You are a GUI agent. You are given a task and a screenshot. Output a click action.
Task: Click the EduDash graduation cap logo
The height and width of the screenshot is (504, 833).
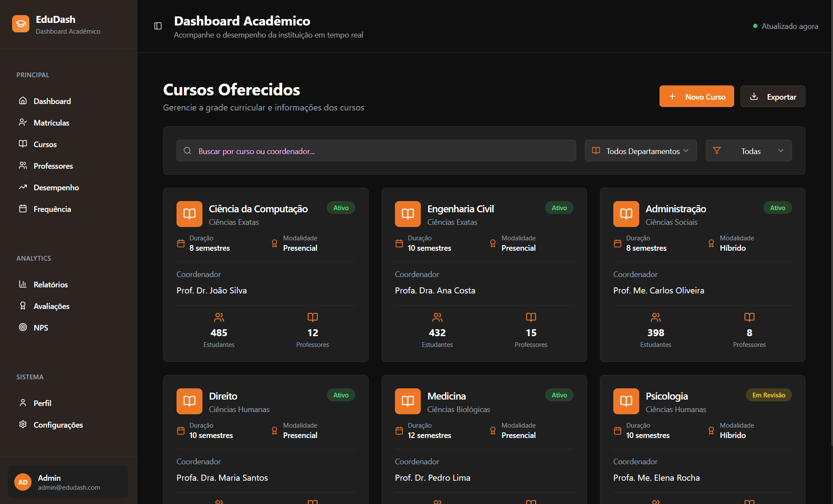(x=21, y=24)
